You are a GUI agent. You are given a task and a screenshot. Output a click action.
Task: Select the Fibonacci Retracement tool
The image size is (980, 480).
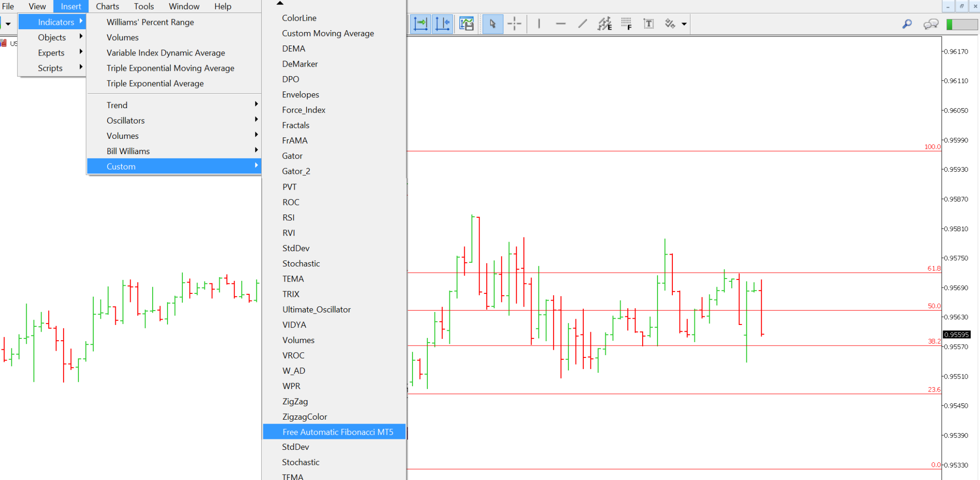(625, 23)
